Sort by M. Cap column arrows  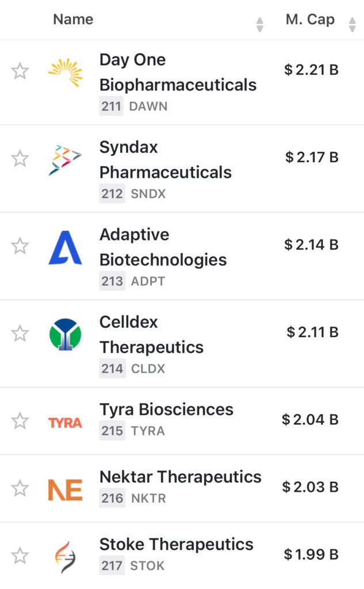(x=352, y=24)
